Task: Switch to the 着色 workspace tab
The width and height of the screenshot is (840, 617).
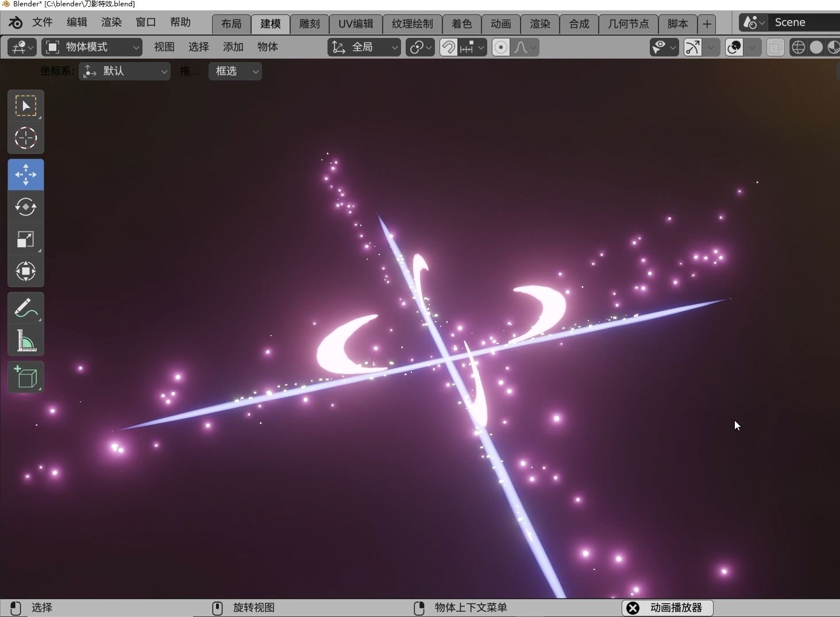Action: pyautogui.click(x=462, y=24)
